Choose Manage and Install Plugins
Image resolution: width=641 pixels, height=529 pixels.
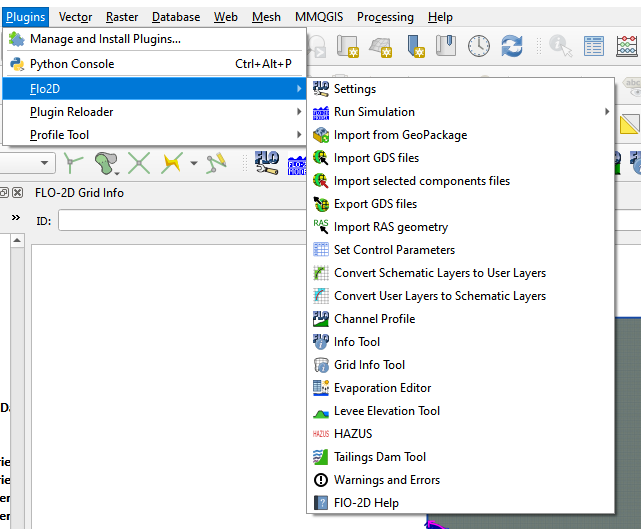[x=105, y=39]
